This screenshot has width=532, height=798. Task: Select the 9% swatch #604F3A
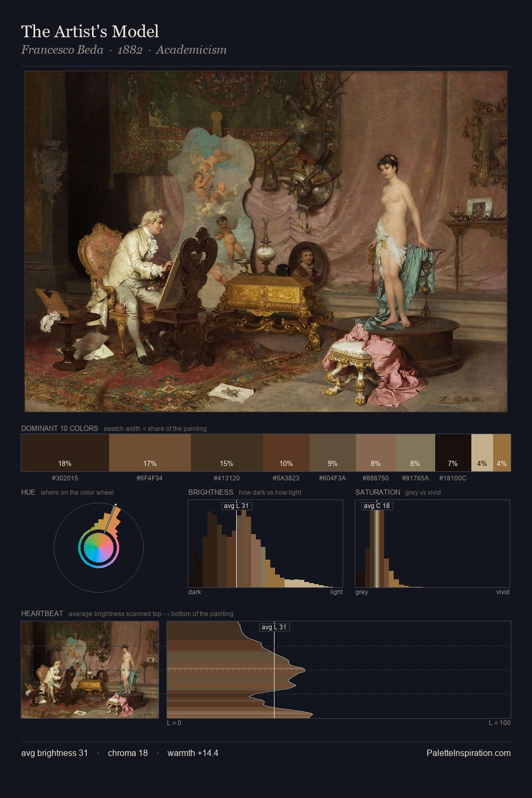332,453
